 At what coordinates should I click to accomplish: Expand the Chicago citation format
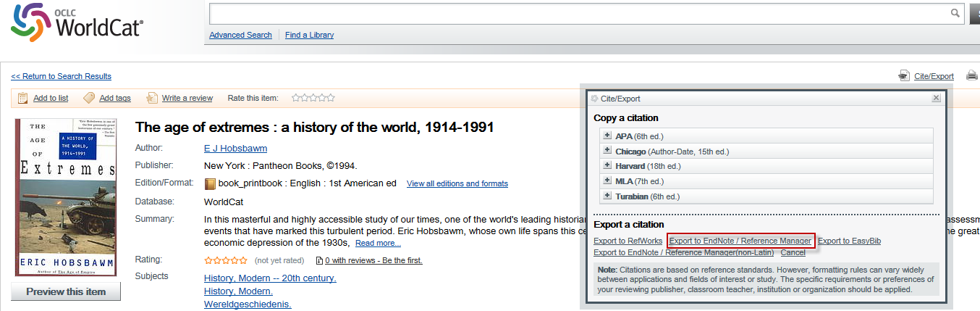pos(607,152)
